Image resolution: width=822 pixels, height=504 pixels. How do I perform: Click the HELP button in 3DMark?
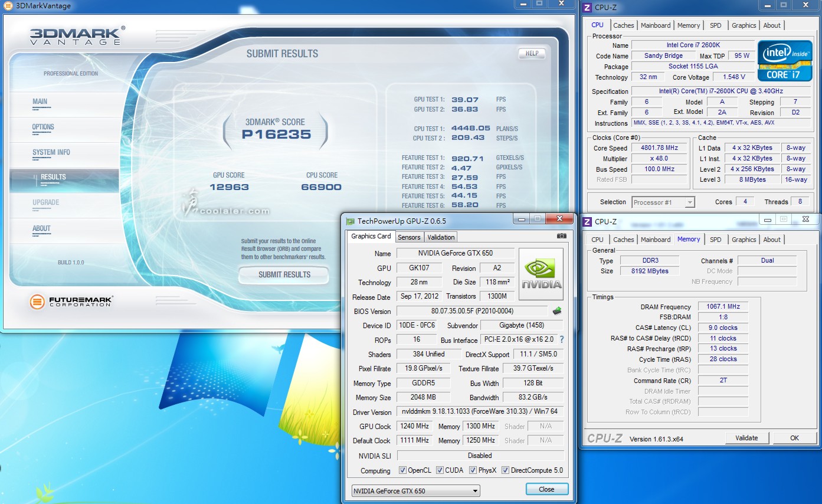click(532, 53)
